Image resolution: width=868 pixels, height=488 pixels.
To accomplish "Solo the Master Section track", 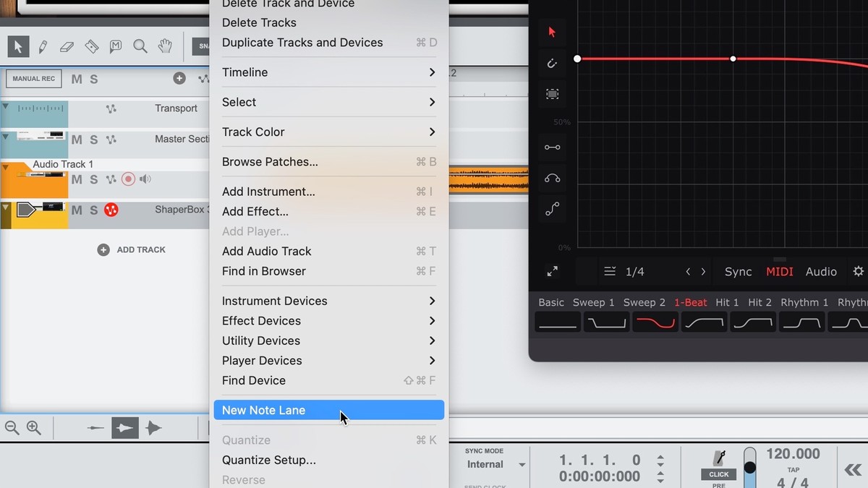I will [94, 140].
